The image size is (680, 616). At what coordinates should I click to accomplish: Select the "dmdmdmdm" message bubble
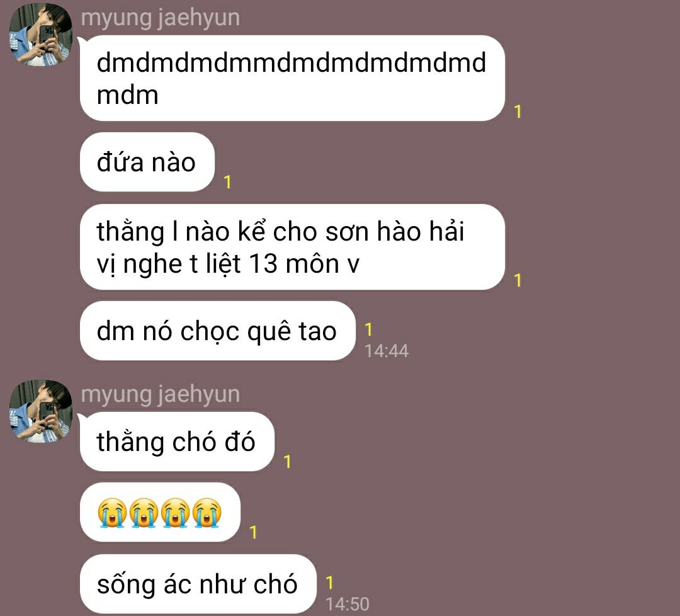[x=292, y=78]
